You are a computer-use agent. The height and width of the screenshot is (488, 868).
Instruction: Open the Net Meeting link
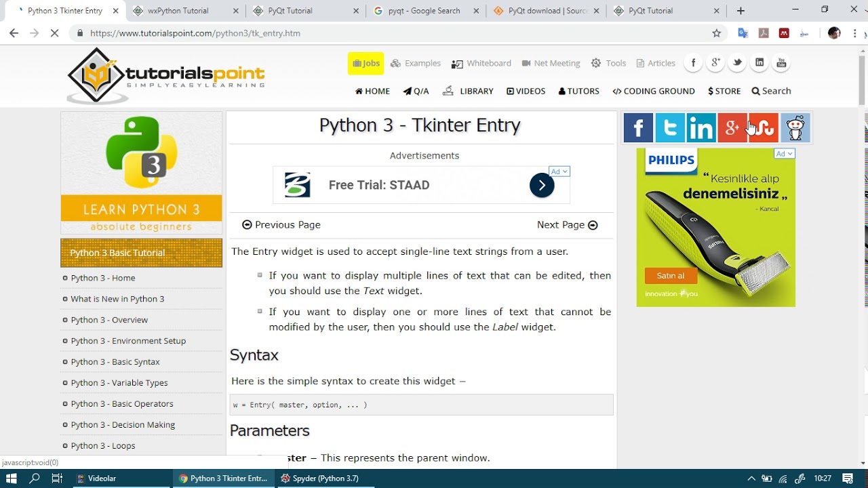[551, 63]
